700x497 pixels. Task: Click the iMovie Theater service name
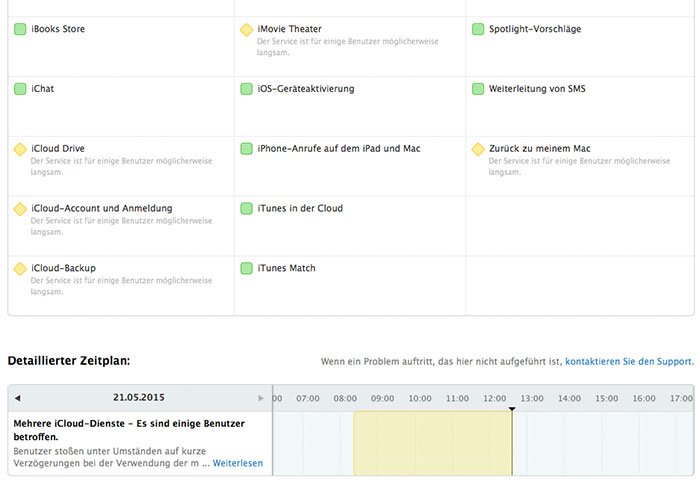(x=289, y=29)
